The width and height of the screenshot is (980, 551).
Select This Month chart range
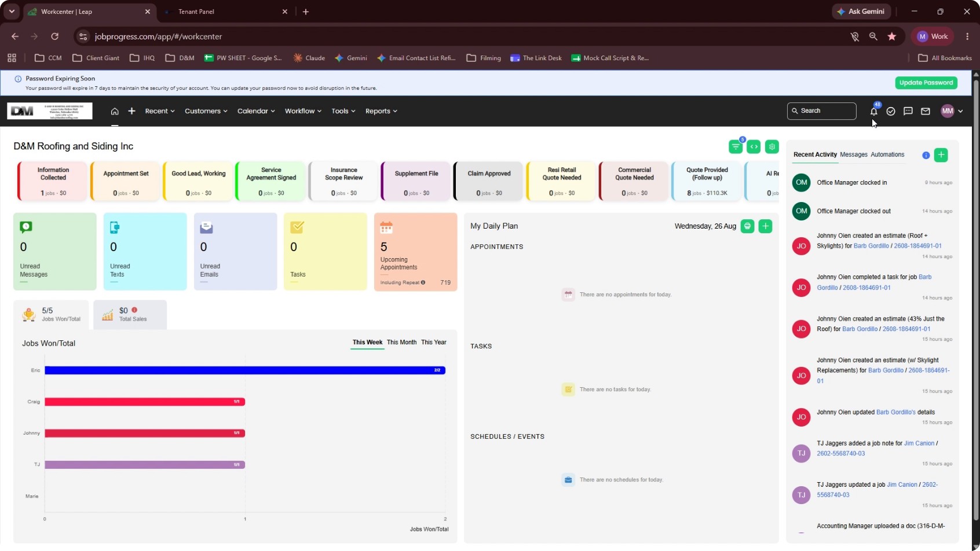(x=401, y=343)
